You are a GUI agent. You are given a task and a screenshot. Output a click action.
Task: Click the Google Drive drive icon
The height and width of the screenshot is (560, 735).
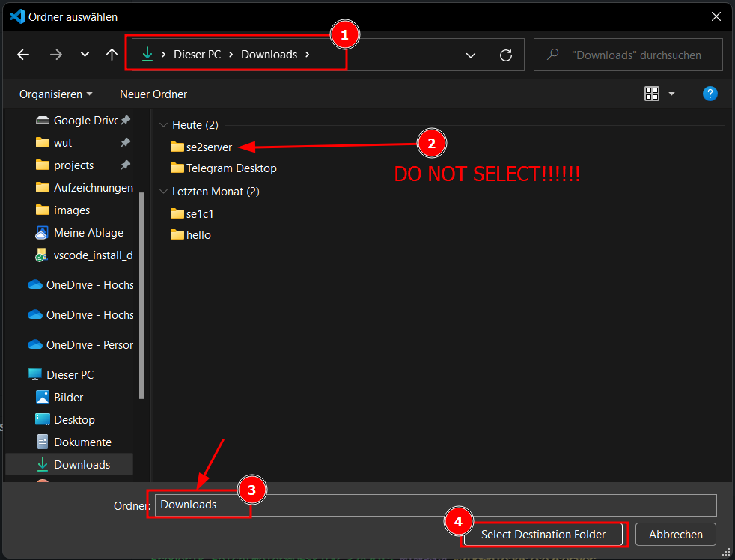43,120
